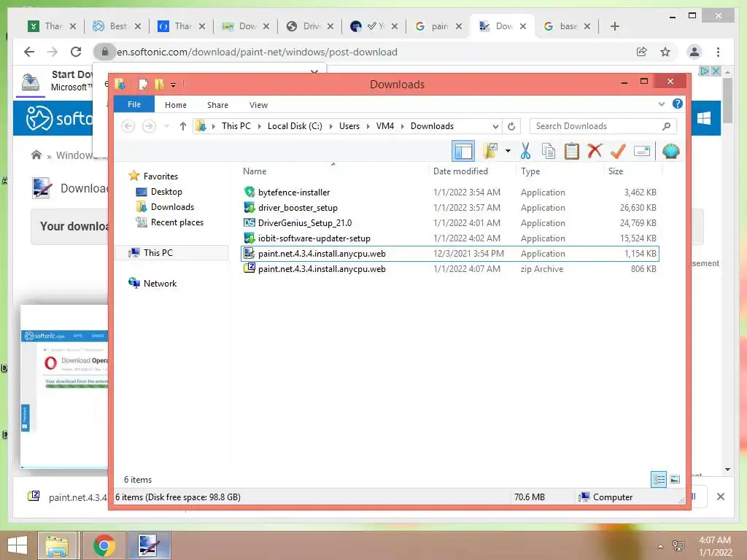Click VM4 breadcrumb segment

click(x=385, y=126)
